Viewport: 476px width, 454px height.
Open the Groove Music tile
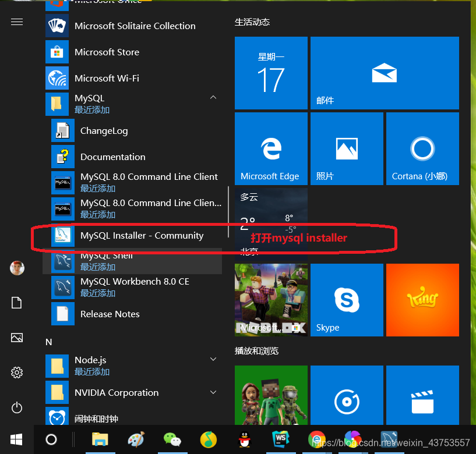347,395
